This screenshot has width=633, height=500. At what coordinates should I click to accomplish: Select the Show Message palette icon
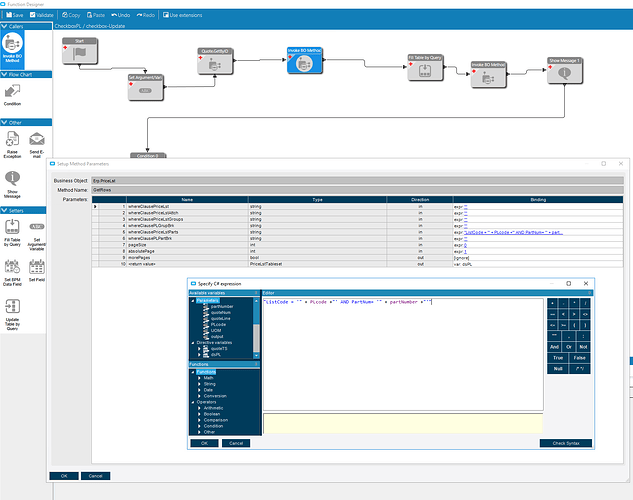pyautogui.click(x=12, y=184)
